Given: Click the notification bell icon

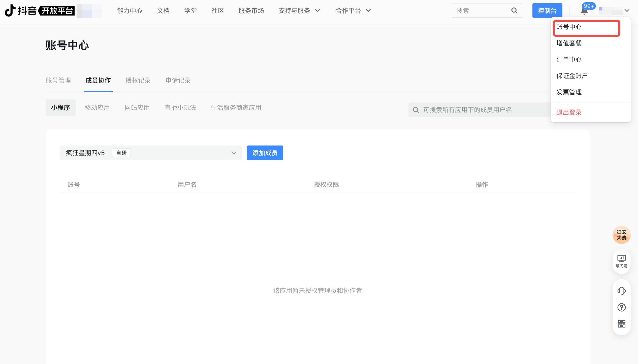Looking at the screenshot, I should (x=584, y=11).
